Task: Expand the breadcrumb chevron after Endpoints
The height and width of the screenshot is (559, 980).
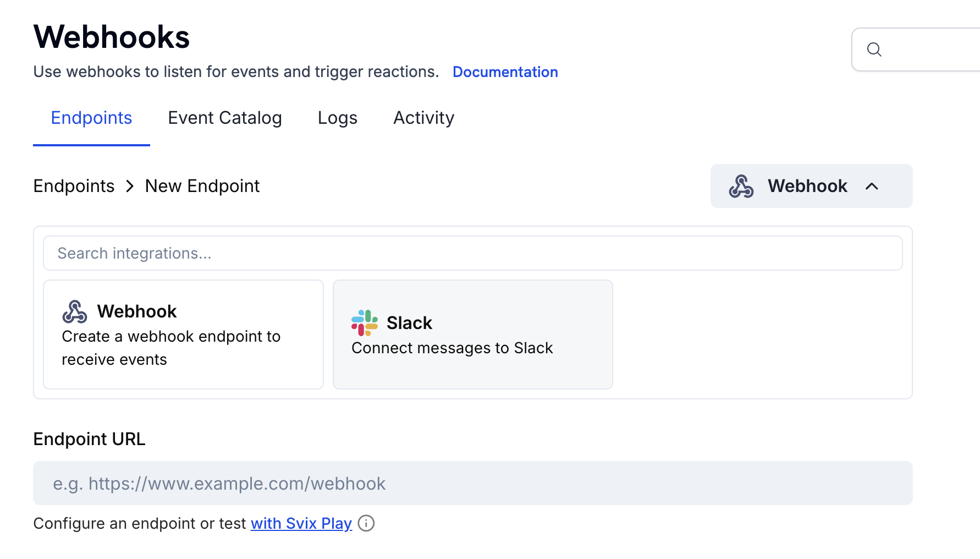Action: tap(130, 186)
